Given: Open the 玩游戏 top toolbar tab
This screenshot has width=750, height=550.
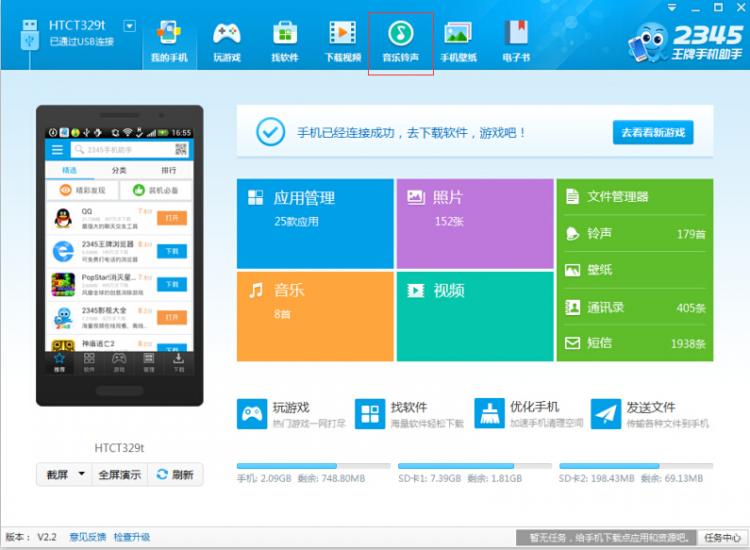Looking at the screenshot, I should (227, 42).
